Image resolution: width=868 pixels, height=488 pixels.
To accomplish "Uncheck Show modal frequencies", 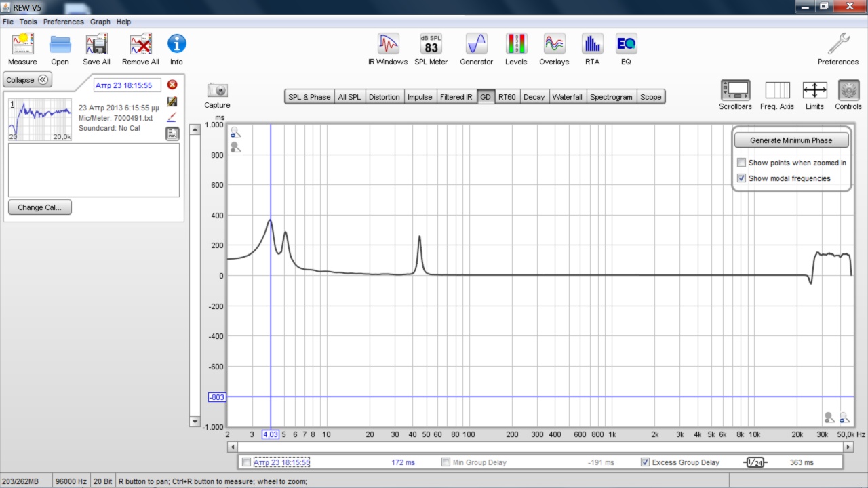I will click(742, 178).
